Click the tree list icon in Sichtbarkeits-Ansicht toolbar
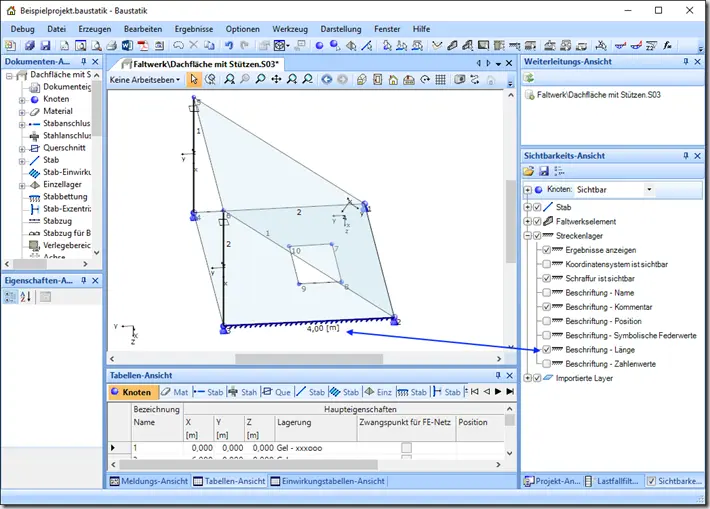This screenshot has width=710, height=509. 560,171
